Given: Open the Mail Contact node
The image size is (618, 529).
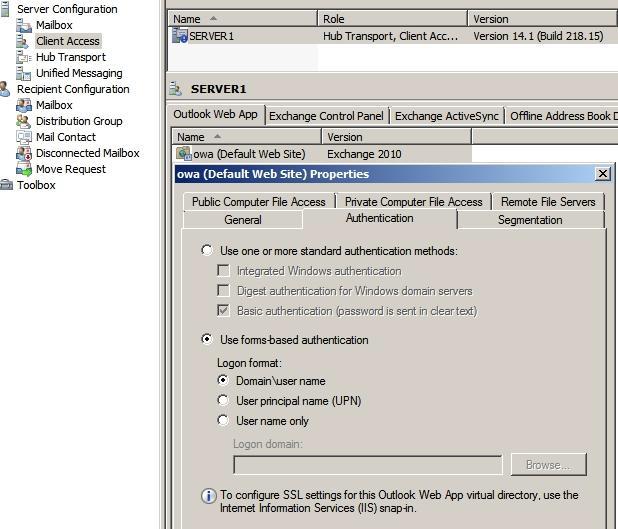Looking at the screenshot, I should [66, 137].
